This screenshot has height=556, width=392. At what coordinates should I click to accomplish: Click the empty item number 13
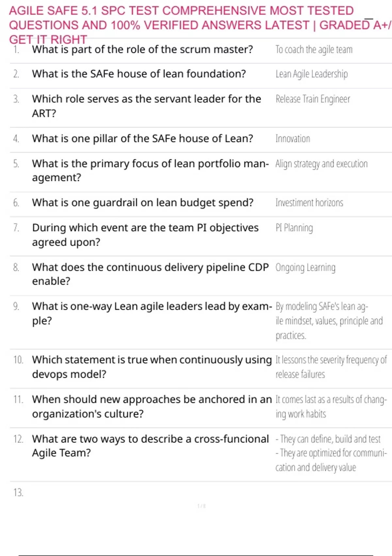point(18,493)
